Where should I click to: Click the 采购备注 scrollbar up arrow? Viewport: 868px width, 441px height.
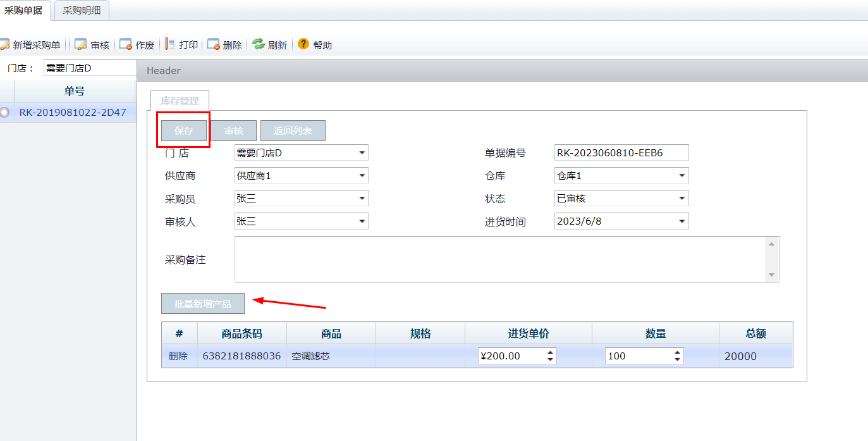[x=771, y=244]
